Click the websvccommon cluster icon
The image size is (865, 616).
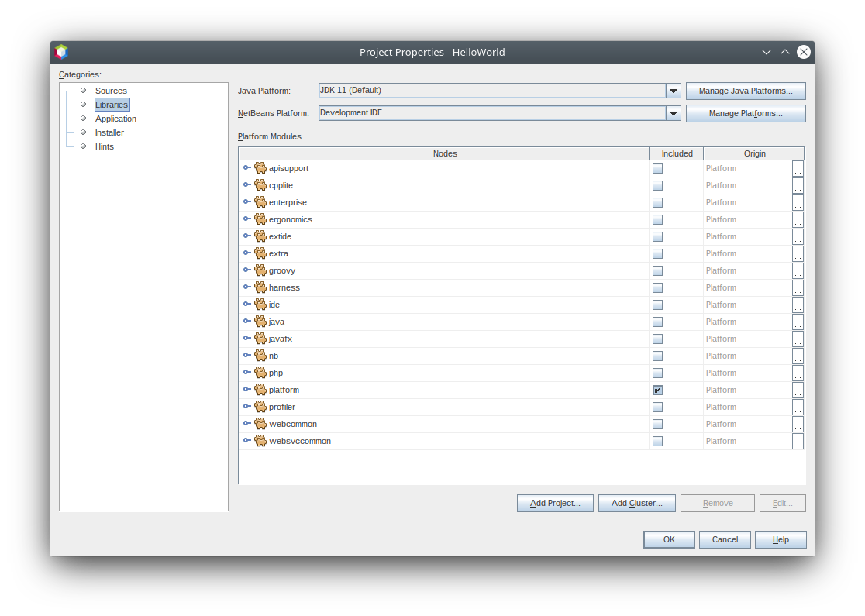point(260,441)
